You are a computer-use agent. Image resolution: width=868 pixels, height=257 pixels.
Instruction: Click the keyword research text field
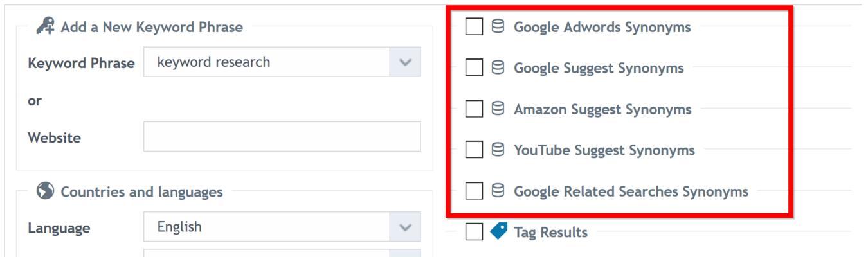coord(267,62)
